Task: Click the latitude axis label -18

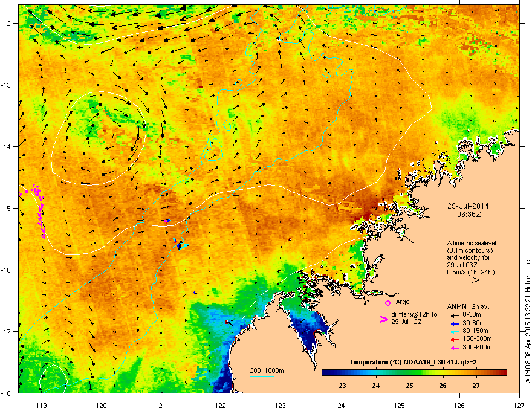Action: (7, 393)
